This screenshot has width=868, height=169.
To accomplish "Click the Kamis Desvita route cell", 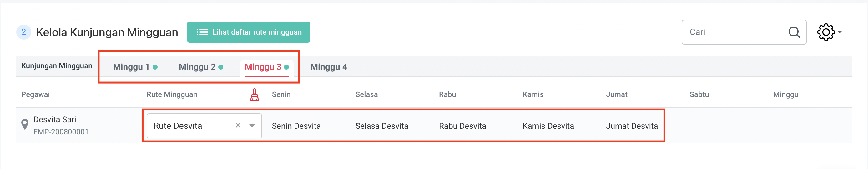I will click(548, 126).
